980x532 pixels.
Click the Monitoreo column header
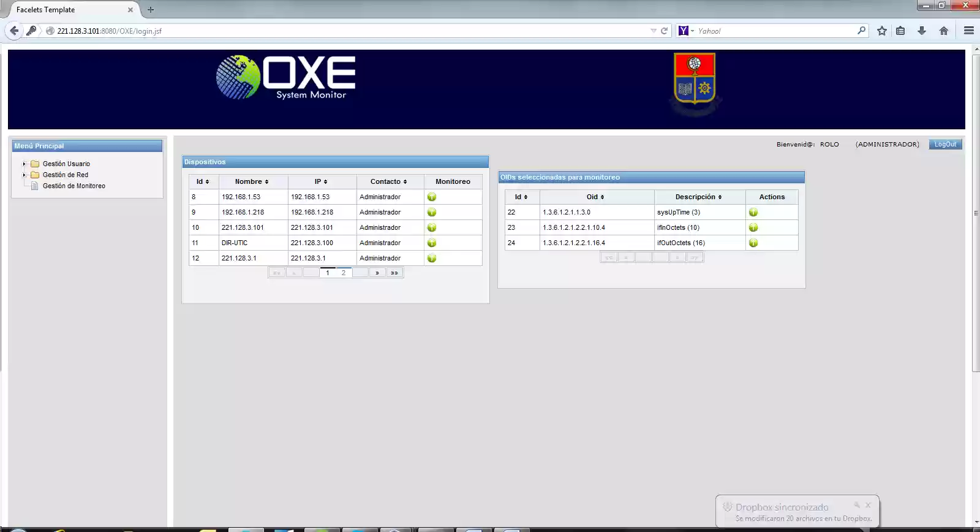point(453,181)
